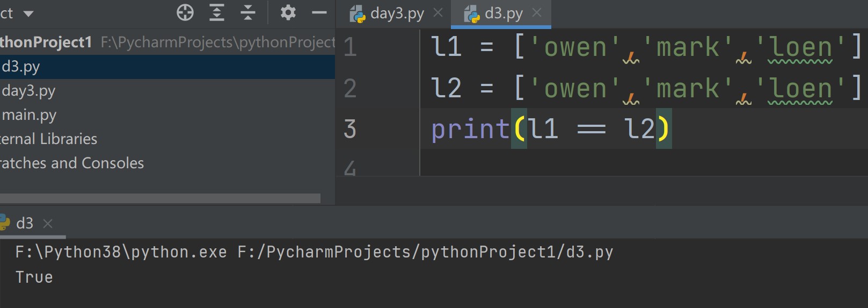Click the Expand All icon
This screenshot has width=868, height=308.
coord(217,12)
